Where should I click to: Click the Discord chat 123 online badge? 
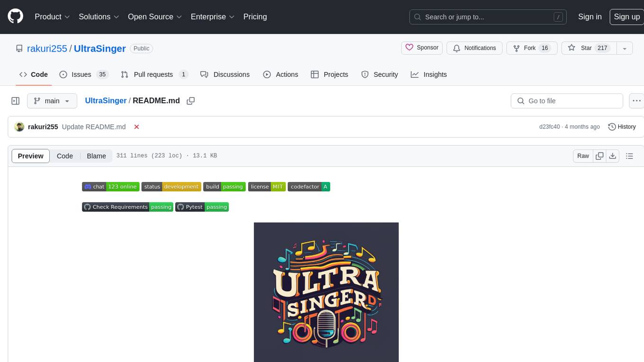click(111, 187)
